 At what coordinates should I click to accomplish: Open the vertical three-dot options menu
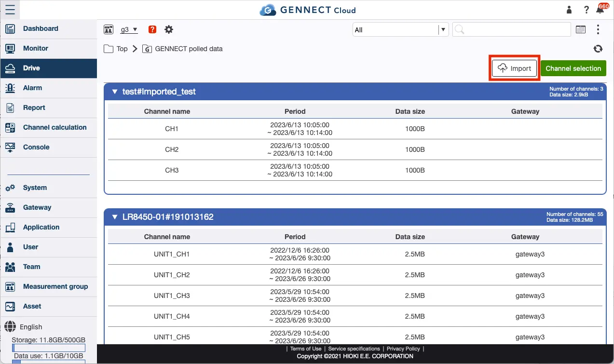[x=598, y=29]
